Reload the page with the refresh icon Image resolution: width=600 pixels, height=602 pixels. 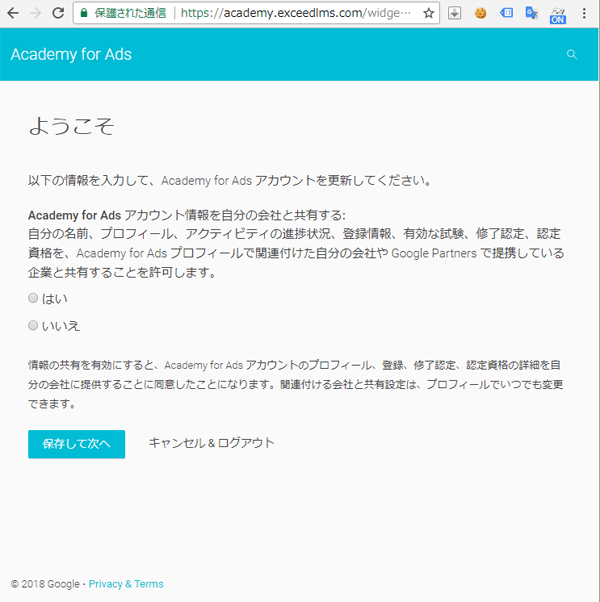pos(58,13)
